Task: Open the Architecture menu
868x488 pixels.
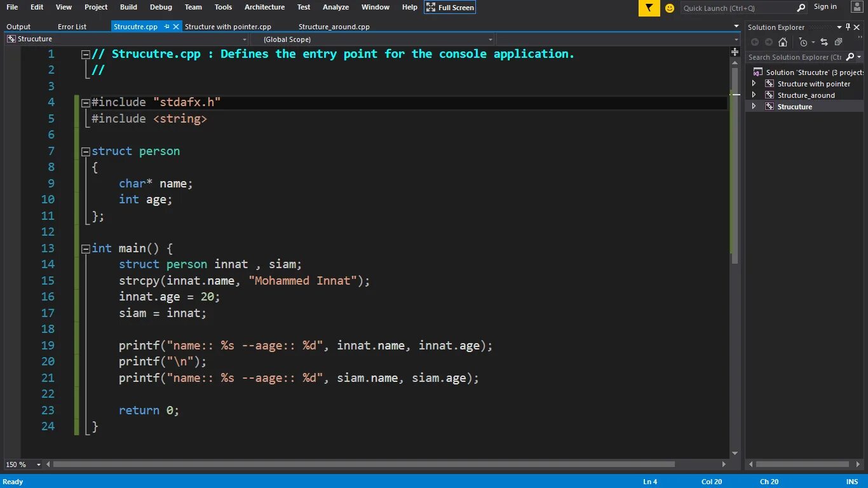Action: point(264,7)
